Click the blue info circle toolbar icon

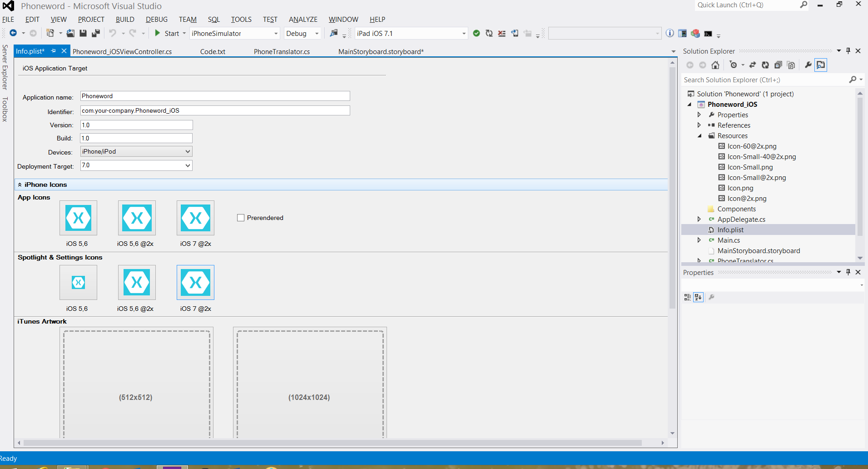click(670, 33)
